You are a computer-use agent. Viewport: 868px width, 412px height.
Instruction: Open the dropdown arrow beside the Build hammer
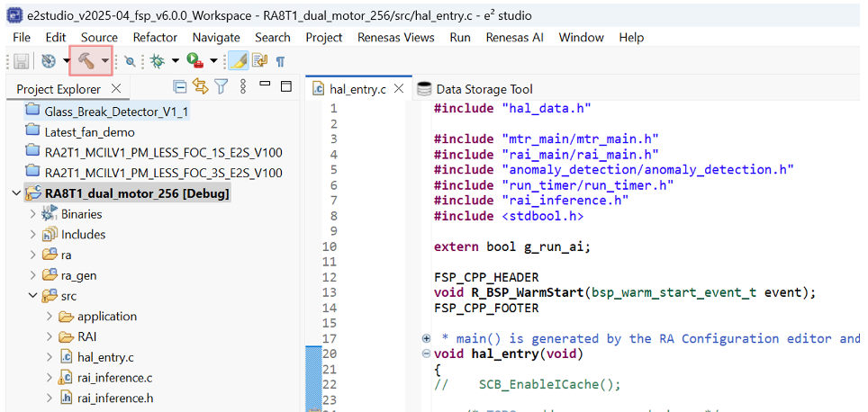click(x=106, y=61)
